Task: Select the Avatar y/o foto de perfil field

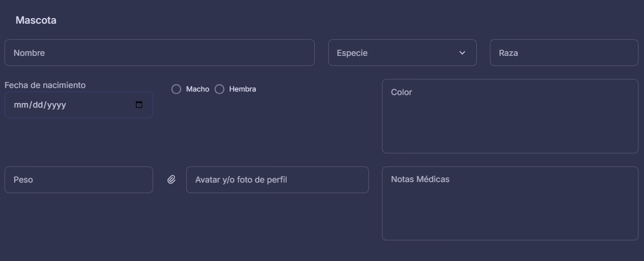Action: click(277, 180)
